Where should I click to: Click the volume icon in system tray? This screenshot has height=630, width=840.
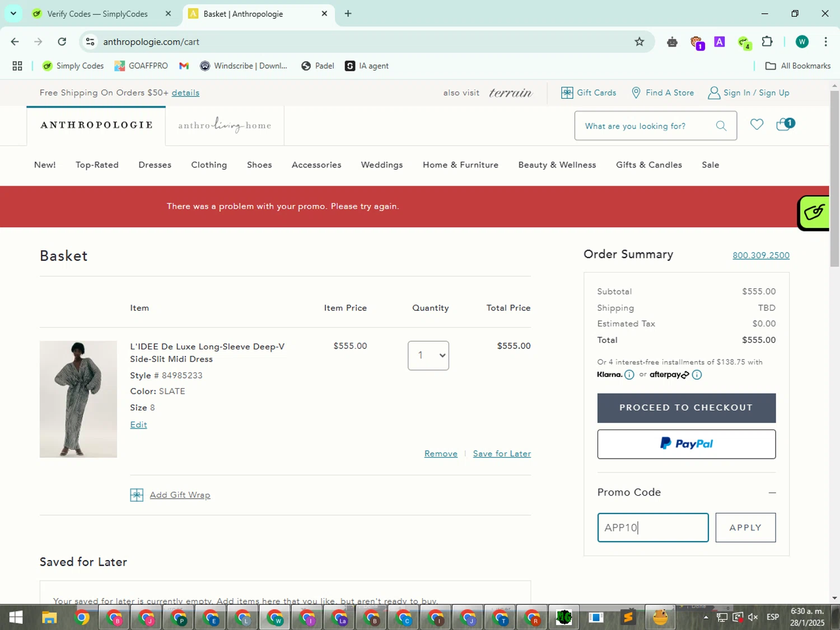[x=753, y=617]
